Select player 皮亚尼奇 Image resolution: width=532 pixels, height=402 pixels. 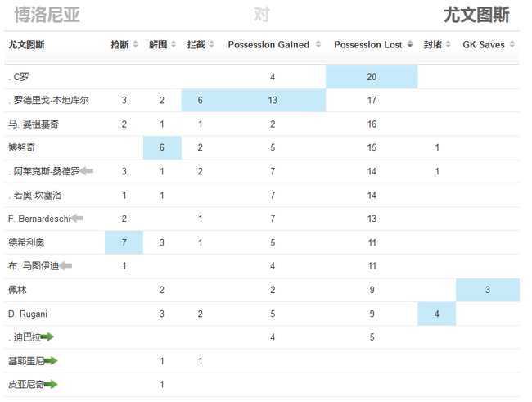(26, 384)
